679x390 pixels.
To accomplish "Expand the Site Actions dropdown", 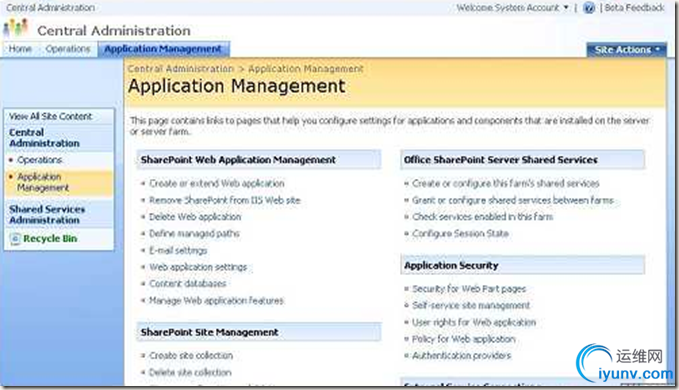I will tap(627, 50).
